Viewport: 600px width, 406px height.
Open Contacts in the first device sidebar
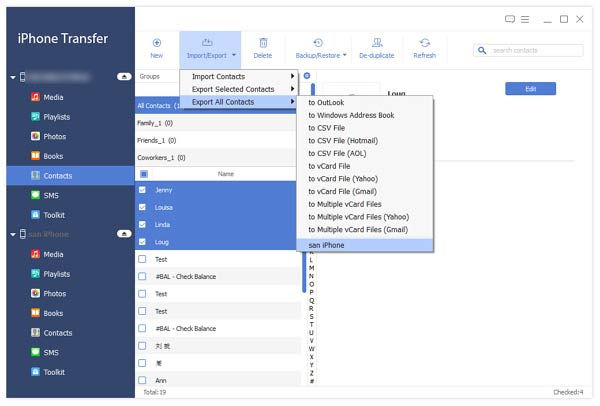click(70, 176)
